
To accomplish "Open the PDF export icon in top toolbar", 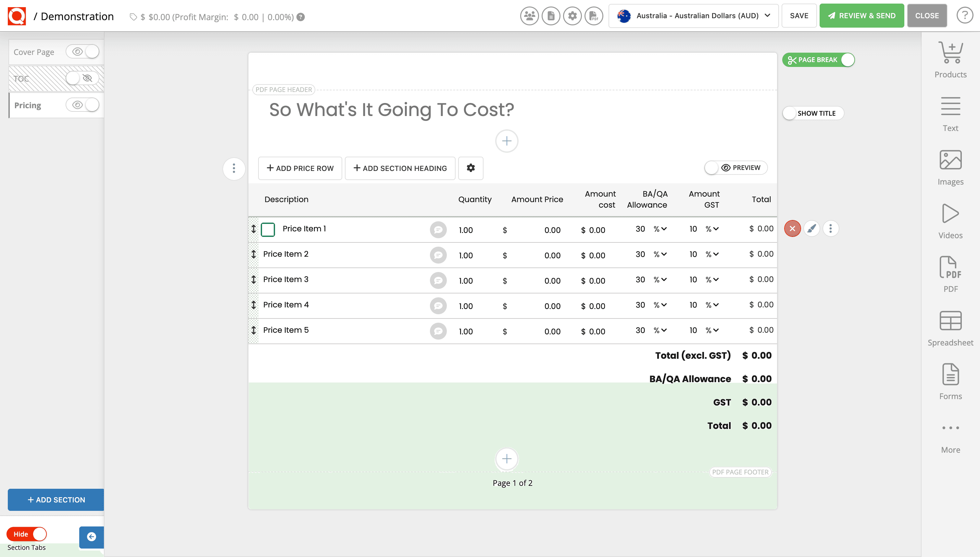I will [594, 16].
